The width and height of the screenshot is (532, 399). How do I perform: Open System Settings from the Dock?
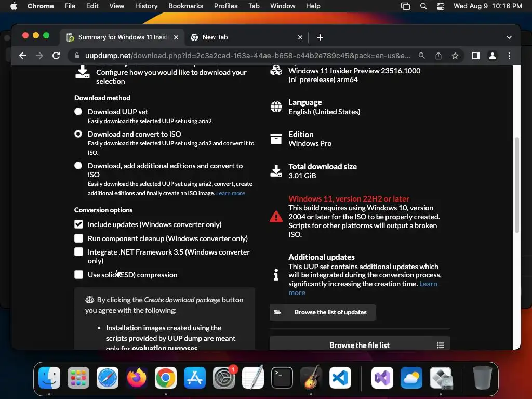pos(224,377)
